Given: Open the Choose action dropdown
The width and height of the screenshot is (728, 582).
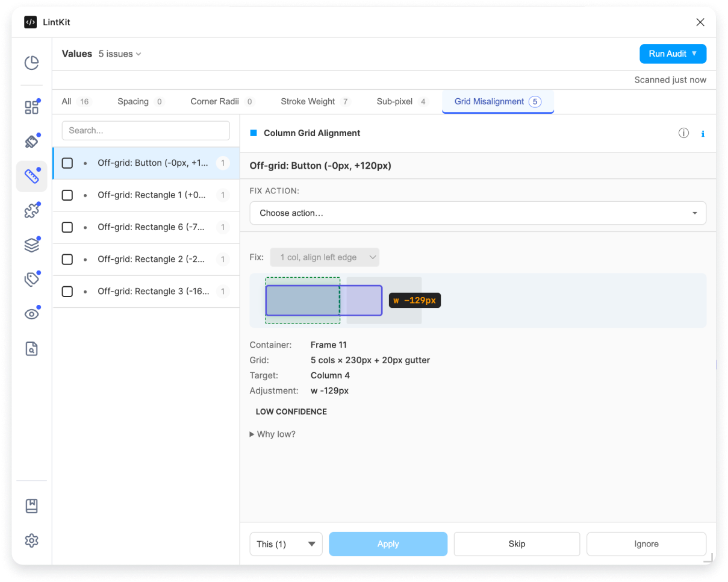Looking at the screenshot, I should [x=478, y=213].
